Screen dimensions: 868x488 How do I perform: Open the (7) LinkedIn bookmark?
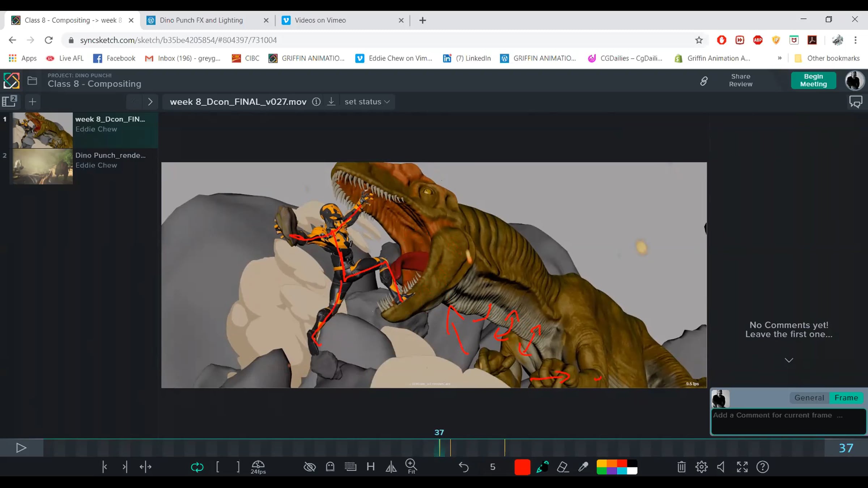pyautogui.click(x=467, y=58)
